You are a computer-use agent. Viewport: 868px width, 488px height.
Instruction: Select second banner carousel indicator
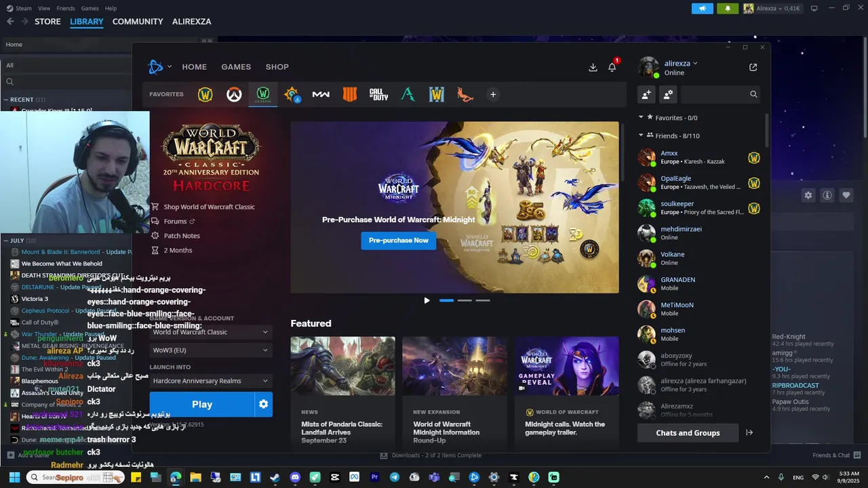click(x=465, y=300)
